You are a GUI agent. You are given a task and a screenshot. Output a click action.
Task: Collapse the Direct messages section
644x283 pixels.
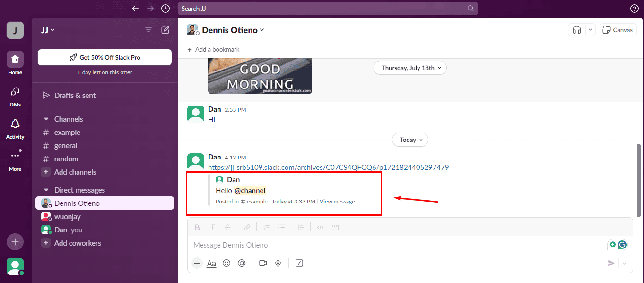click(x=46, y=190)
